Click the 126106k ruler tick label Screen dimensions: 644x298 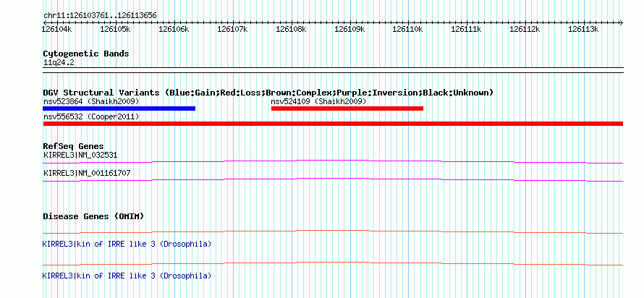click(x=174, y=29)
